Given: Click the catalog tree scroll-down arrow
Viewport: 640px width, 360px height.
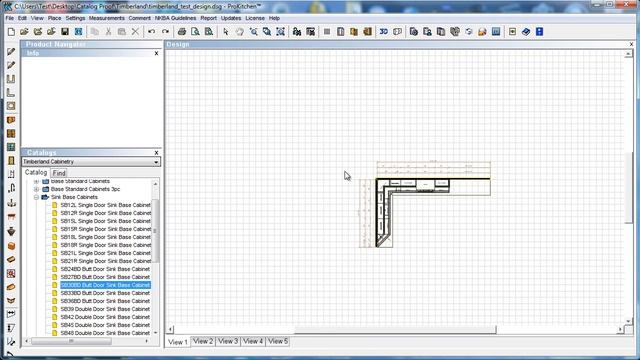Looking at the screenshot, I should tap(155, 333).
